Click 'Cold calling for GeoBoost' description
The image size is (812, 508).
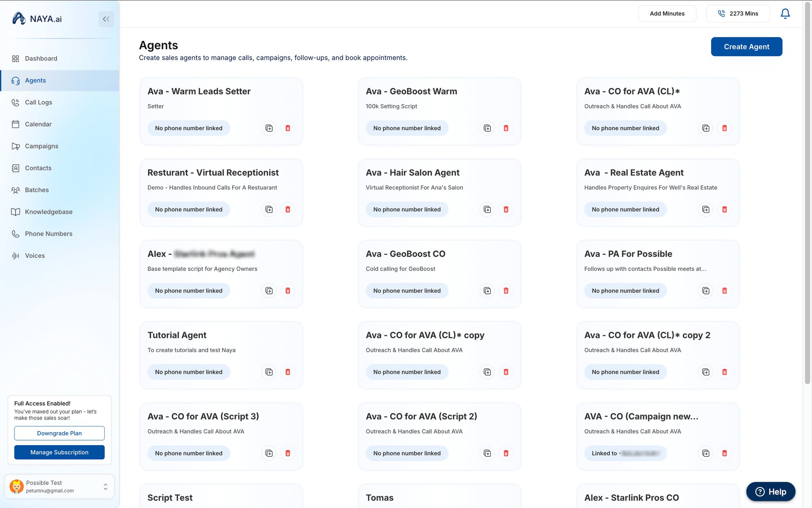coord(400,269)
